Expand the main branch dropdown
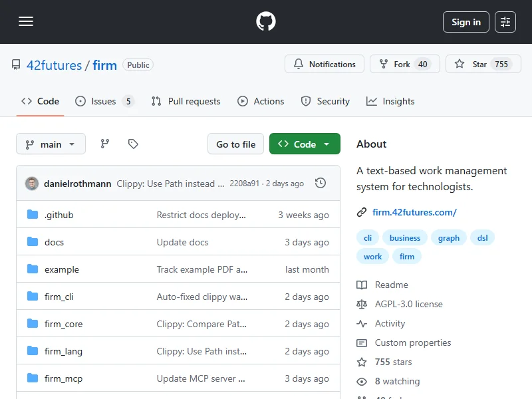Viewport: 532px width, 399px height. pos(51,144)
